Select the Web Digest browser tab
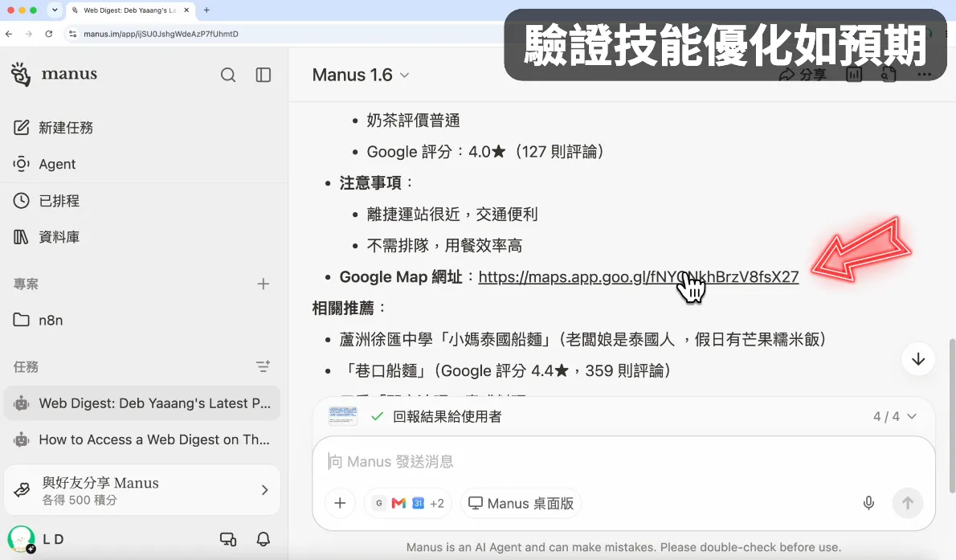956x560 pixels. coord(130,10)
